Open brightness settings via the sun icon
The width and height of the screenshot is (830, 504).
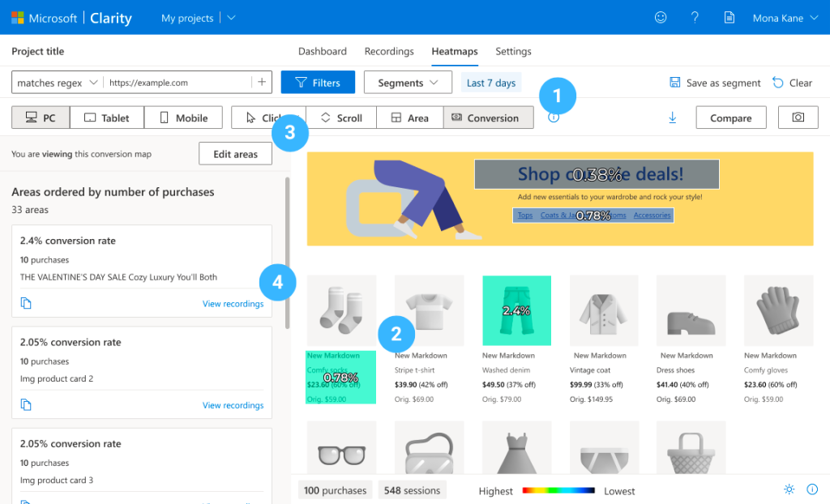(x=789, y=489)
